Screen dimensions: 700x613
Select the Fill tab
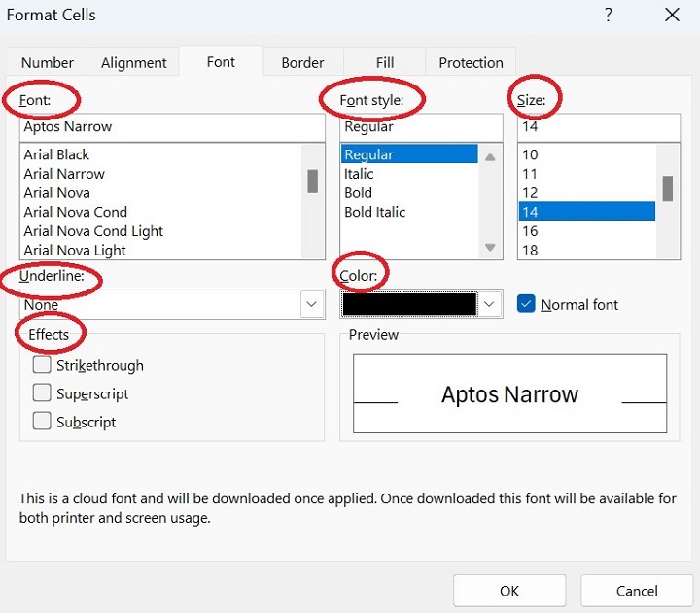[x=385, y=62]
